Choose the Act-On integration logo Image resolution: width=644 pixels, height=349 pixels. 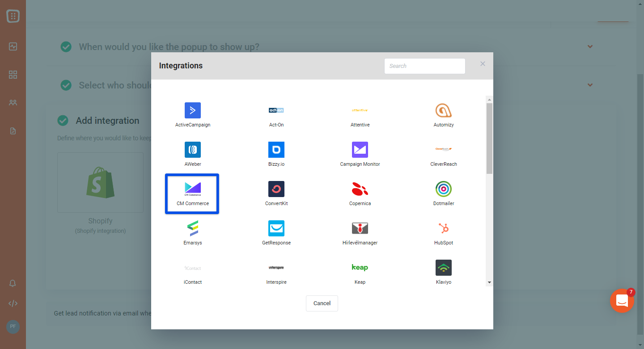click(276, 110)
